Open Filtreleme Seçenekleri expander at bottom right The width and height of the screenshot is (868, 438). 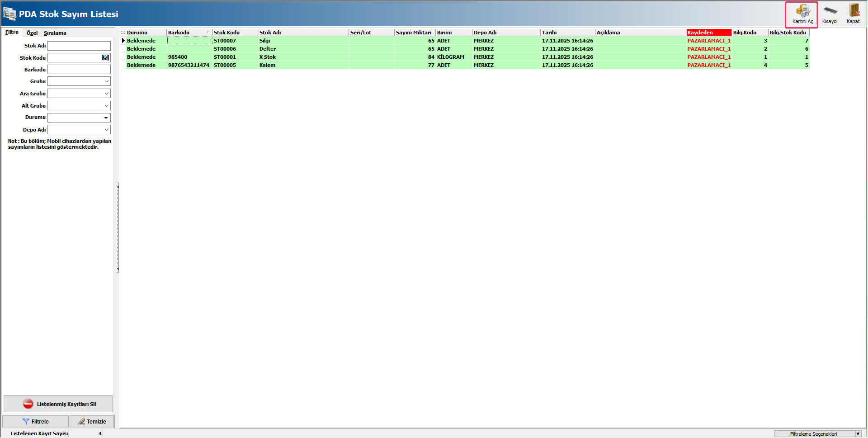[858, 434]
